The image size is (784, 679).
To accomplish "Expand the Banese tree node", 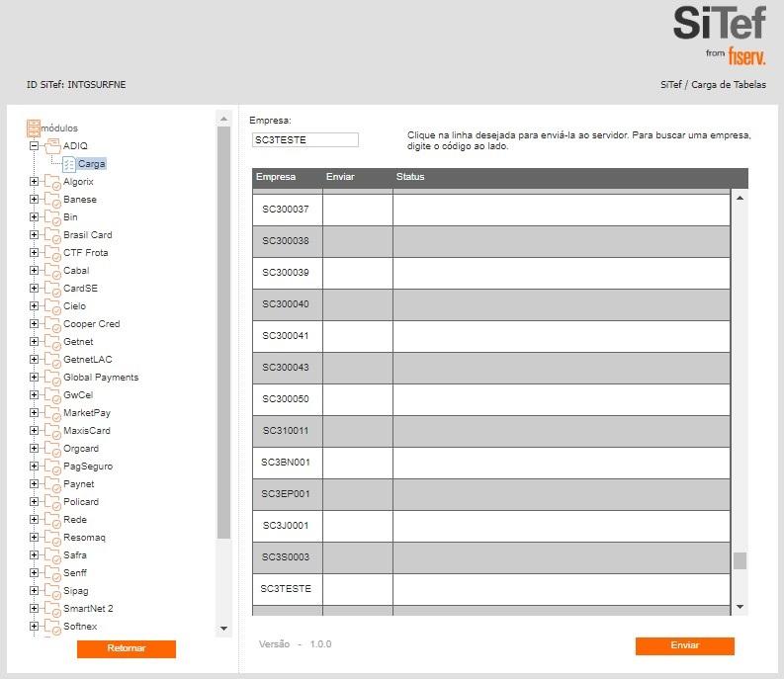I will coord(34,200).
